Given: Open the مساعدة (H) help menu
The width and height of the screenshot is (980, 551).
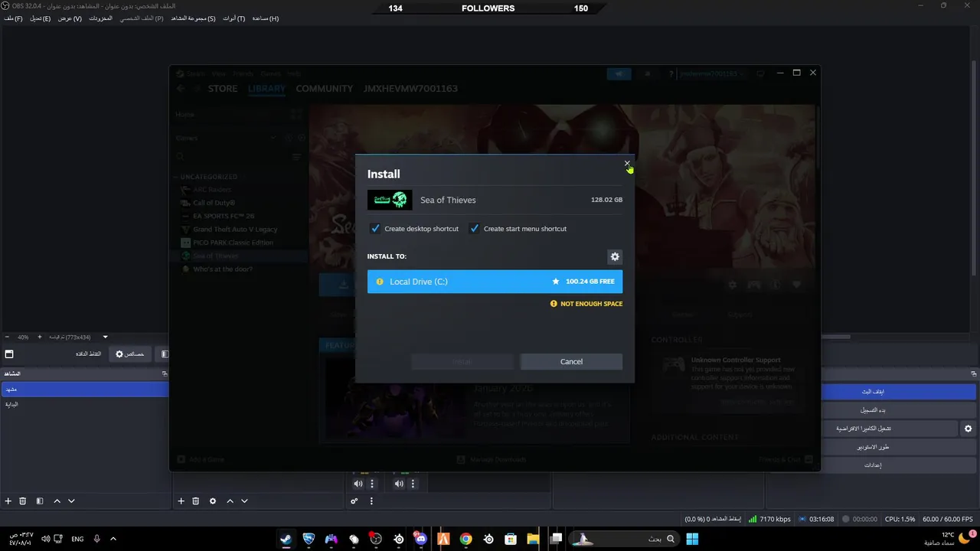Looking at the screenshot, I should (x=266, y=18).
